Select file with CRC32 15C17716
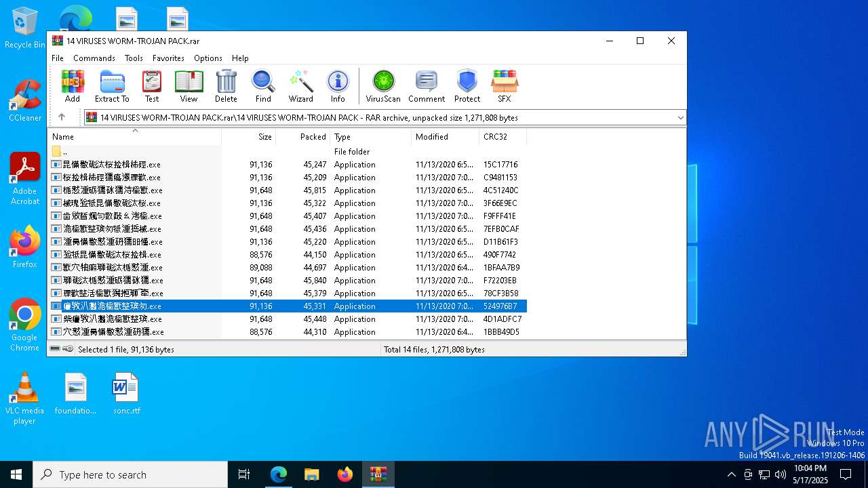 pyautogui.click(x=288, y=165)
